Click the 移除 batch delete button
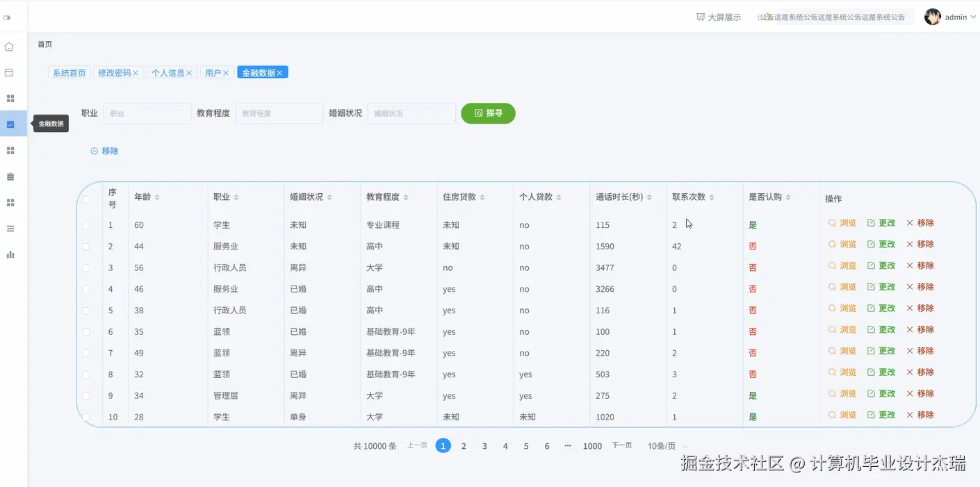 [105, 151]
